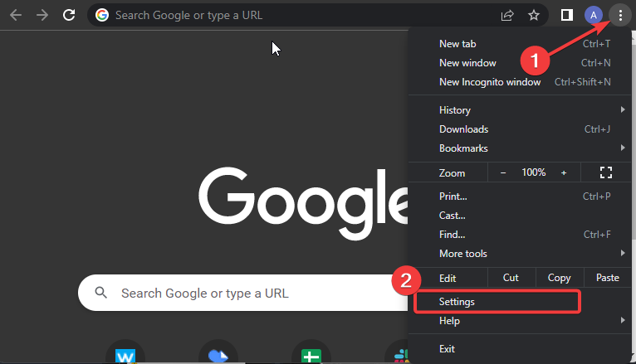Click the Google page search box
This screenshot has height=364, width=636.
[243, 293]
